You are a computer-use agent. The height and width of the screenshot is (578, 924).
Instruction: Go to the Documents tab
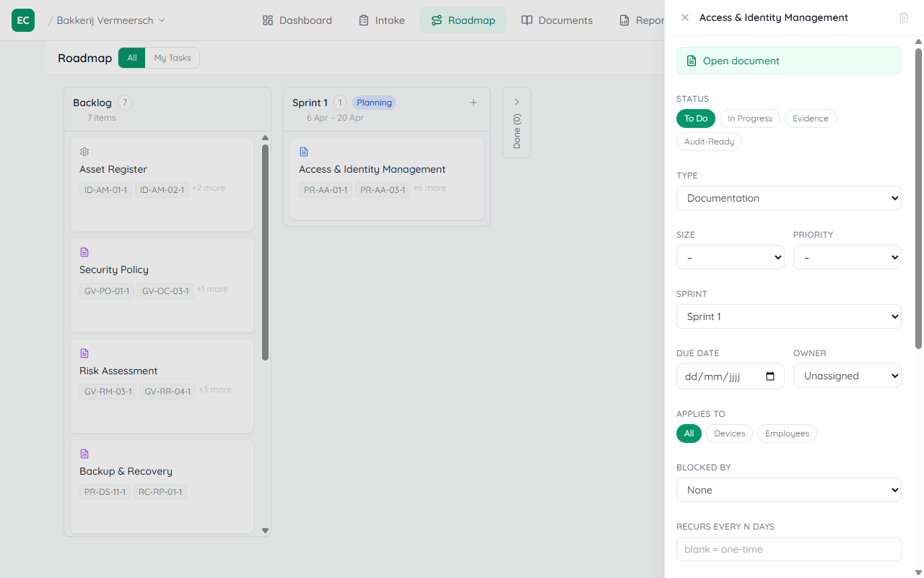[557, 20]
